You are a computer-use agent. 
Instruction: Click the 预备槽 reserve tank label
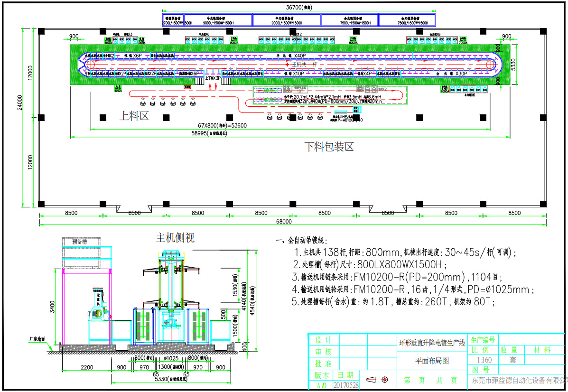tap(80, 241)
